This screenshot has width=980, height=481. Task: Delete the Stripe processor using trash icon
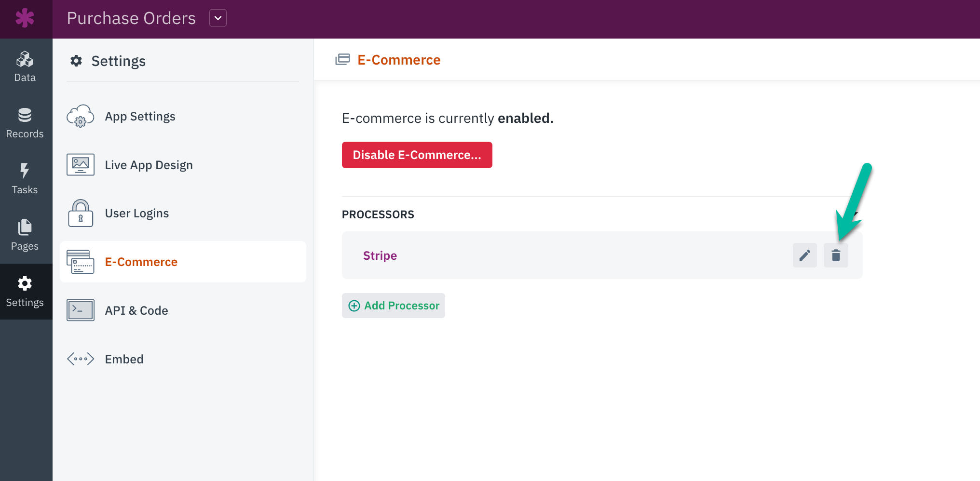coord(836,255)
